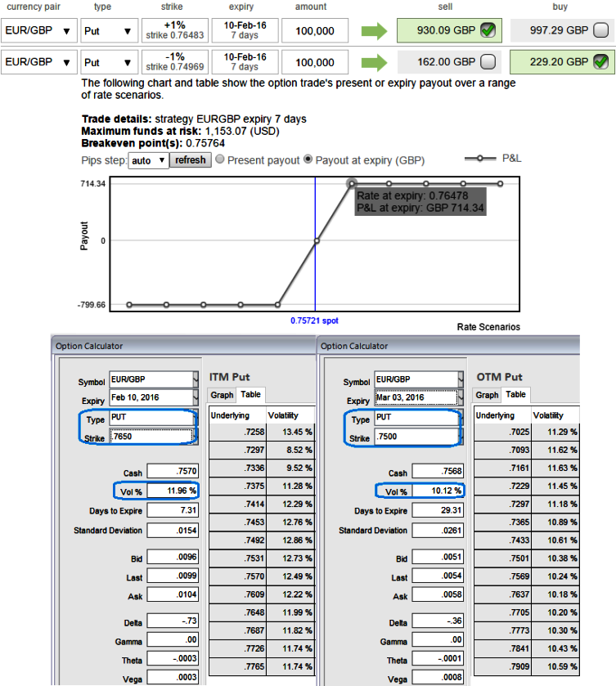Uncheck the 930.09 GBP sell checkbox

pyautogui.click(x=488, y=31)
